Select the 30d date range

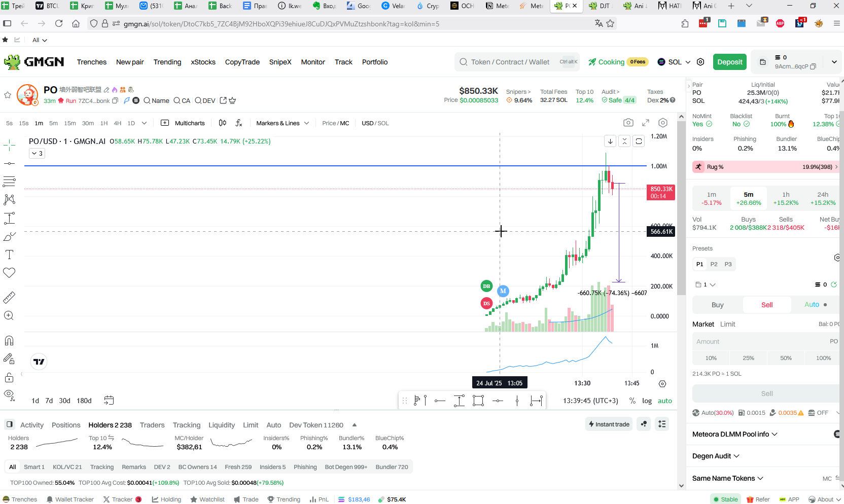coord(64,401)
